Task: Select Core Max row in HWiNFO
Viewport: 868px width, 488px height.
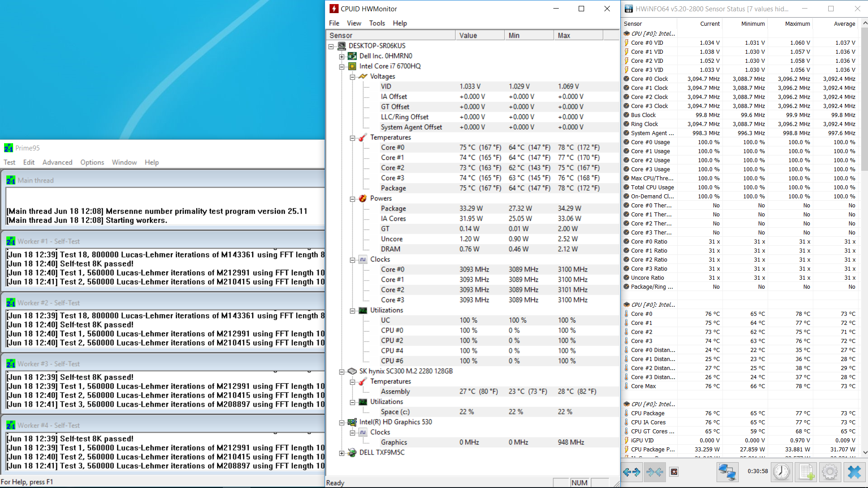Action: coord(740,386)
